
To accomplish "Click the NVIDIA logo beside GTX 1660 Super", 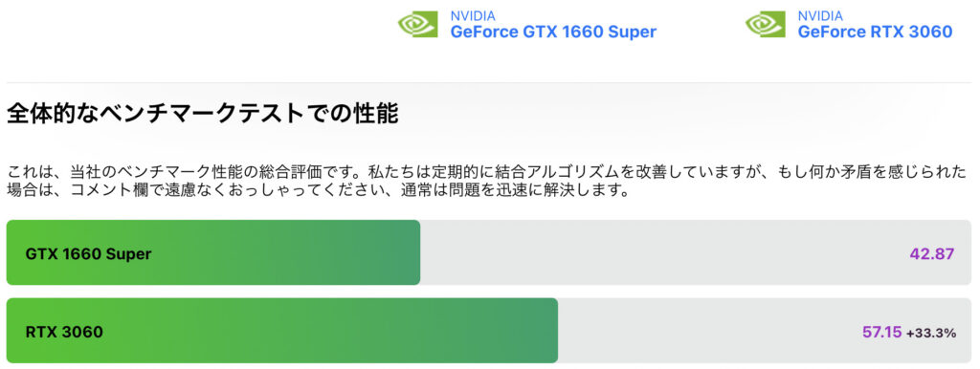I will click(417, 24).
